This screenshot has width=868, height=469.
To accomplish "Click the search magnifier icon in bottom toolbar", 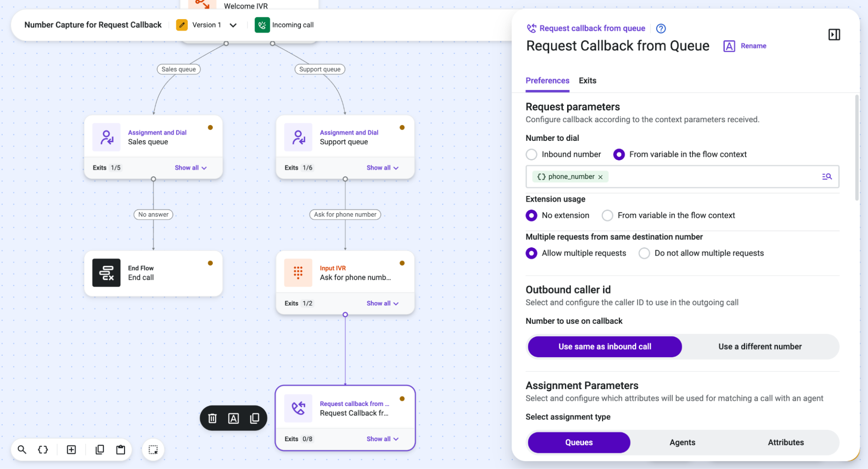I will [x=22, y=449].
